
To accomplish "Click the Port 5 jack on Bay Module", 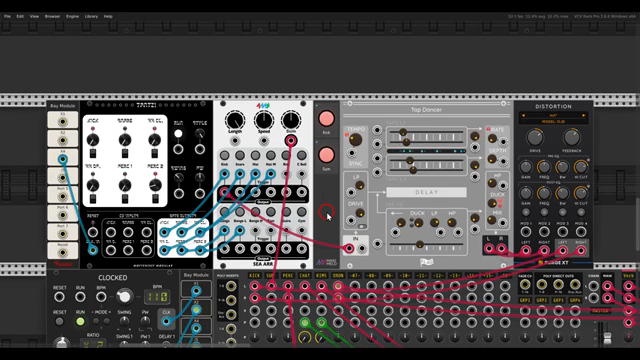I will (x=62, y=196).
